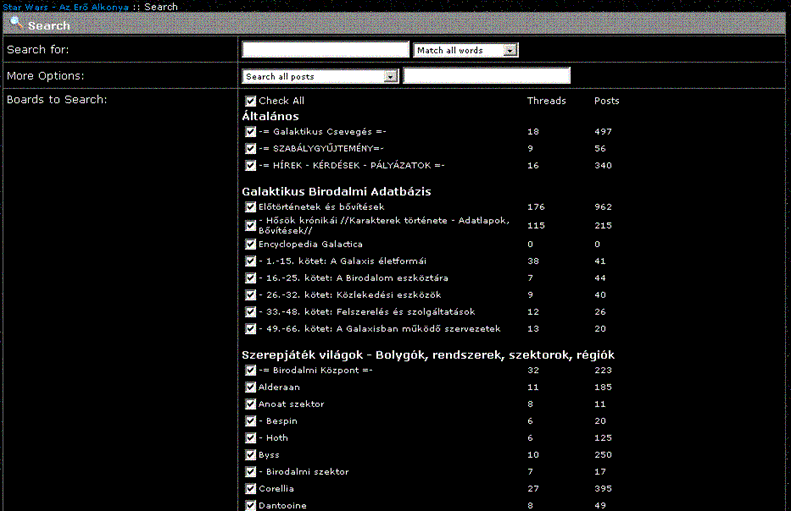This screenshot has height=511, width=791.
Task: Click the More Options text input field
Action: pos(487,76)
